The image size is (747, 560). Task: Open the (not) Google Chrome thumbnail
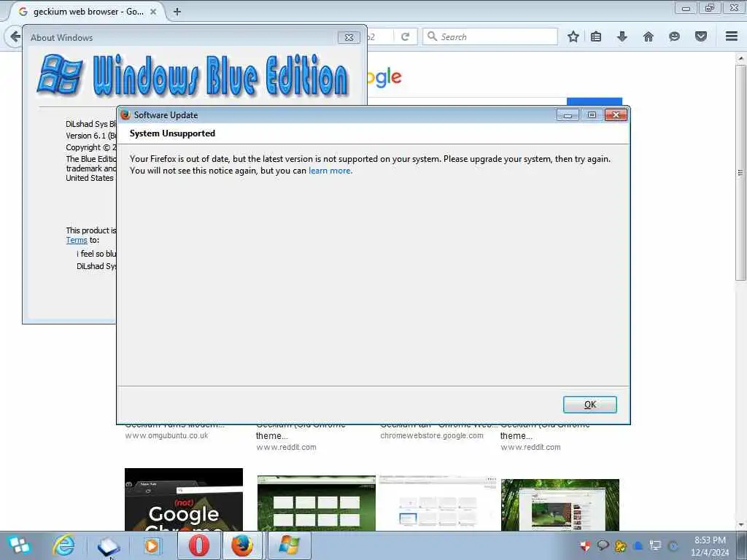(184, 499)
